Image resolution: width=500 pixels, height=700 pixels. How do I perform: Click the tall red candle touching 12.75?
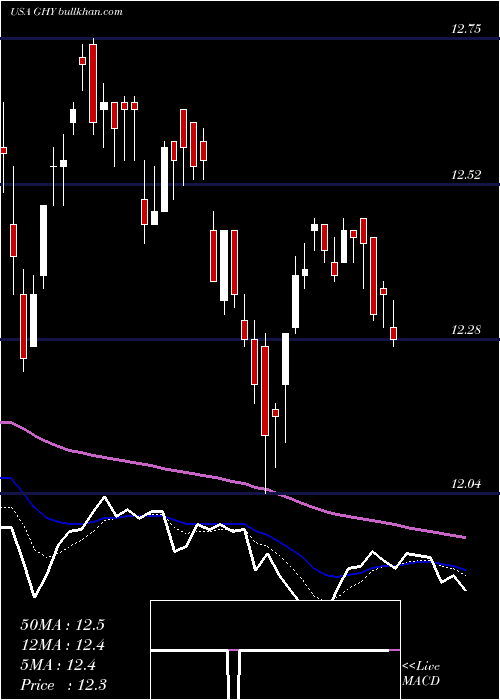coord(93,83)
